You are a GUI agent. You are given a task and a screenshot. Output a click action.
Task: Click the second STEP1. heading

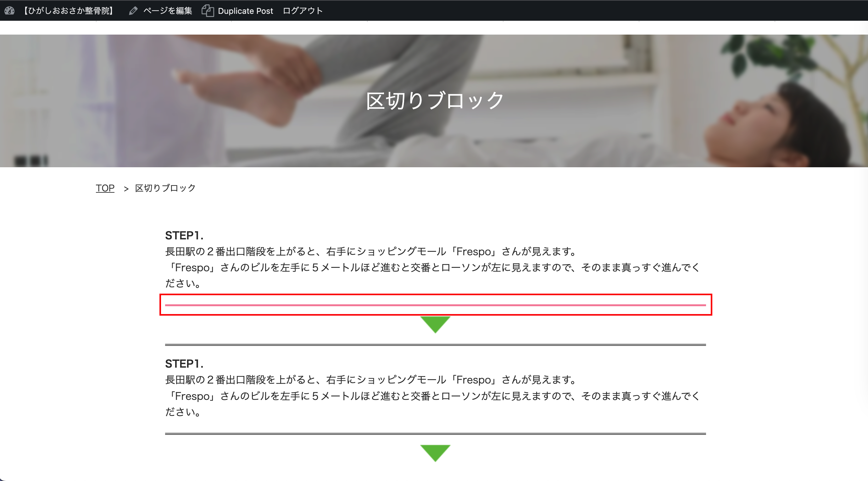pyautogui.click(x=184, y=364)
